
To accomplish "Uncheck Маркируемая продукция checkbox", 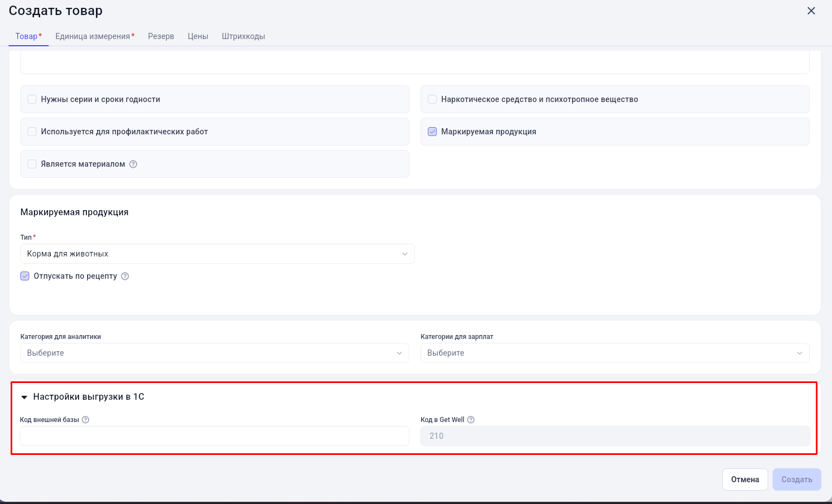I will coord(432,132).
